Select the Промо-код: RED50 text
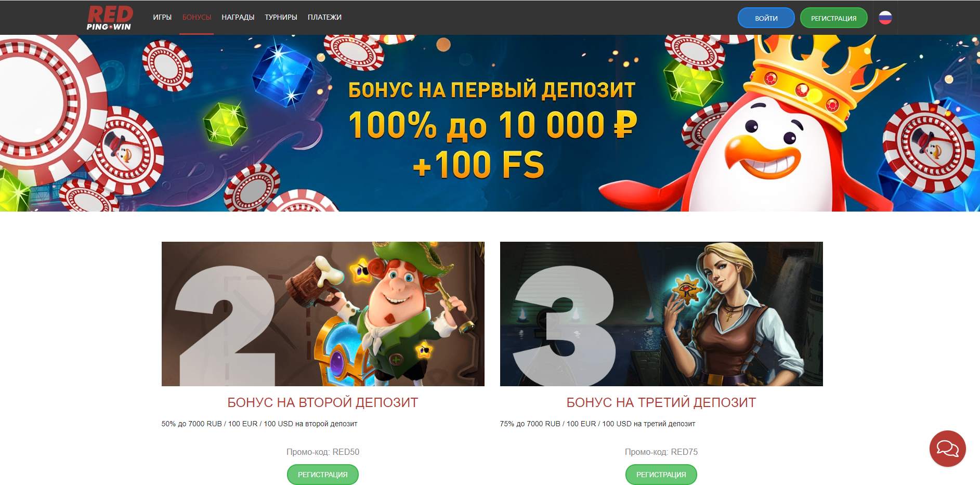The image size is (980, 485). click(323, 452)
